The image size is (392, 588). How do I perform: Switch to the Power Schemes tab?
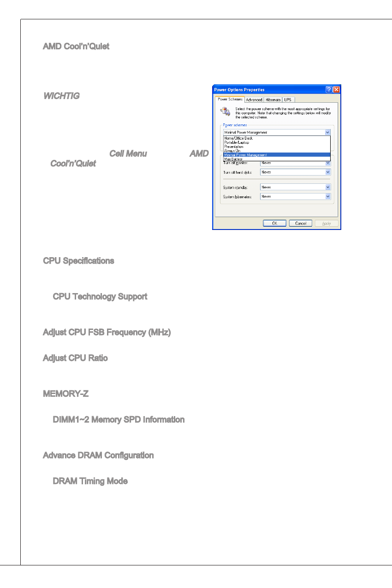(230, 99)
